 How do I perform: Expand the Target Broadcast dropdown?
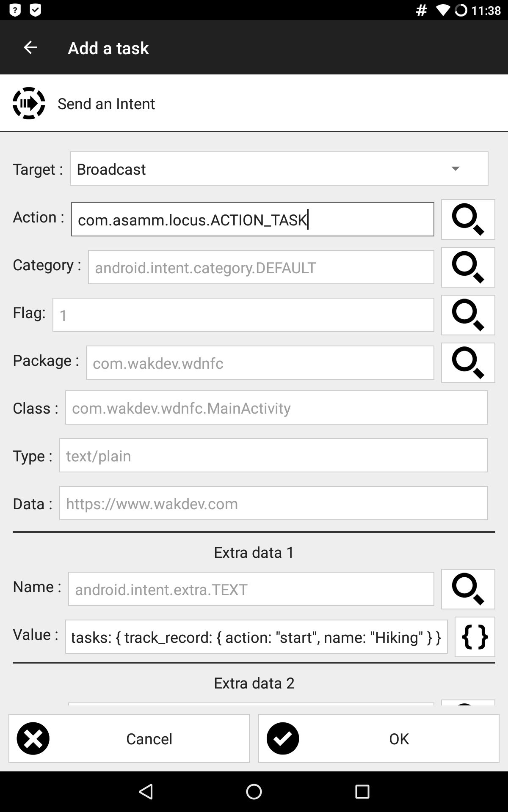[279, 169]
